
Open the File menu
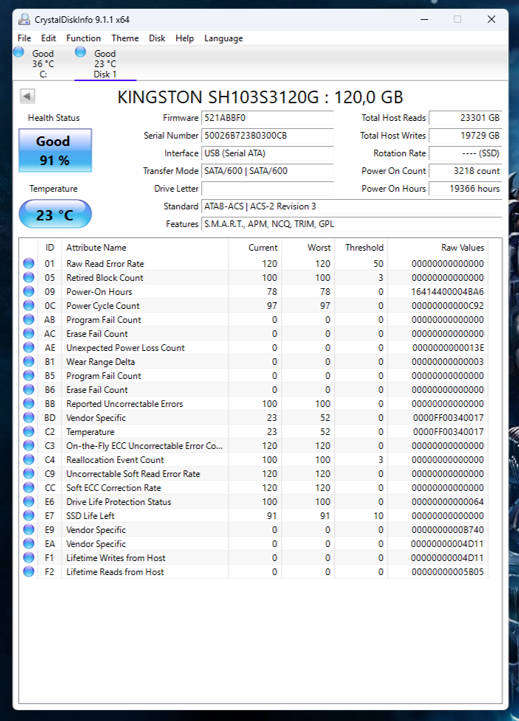coord(24,38)
